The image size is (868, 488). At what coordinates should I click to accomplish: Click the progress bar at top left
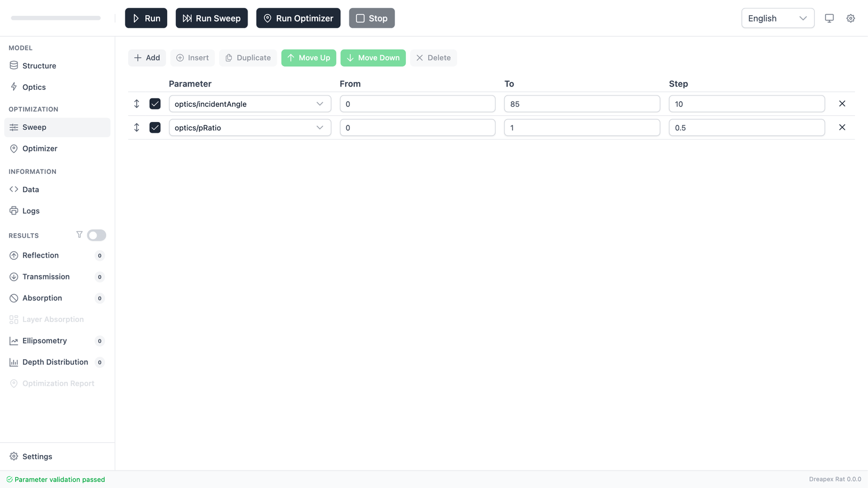pyautogui.click(x=56, y=18)
